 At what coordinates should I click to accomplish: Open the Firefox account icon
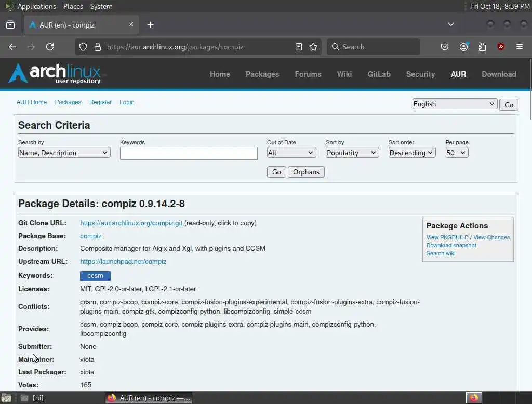[464, 47]
